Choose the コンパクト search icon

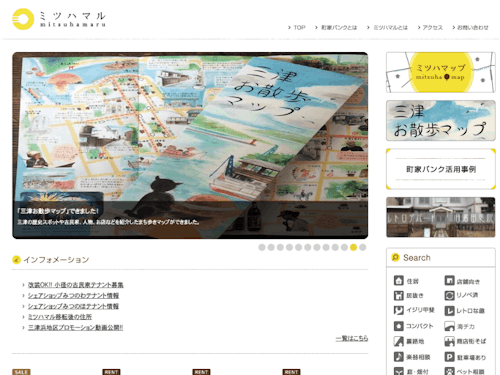coord(399,326)
